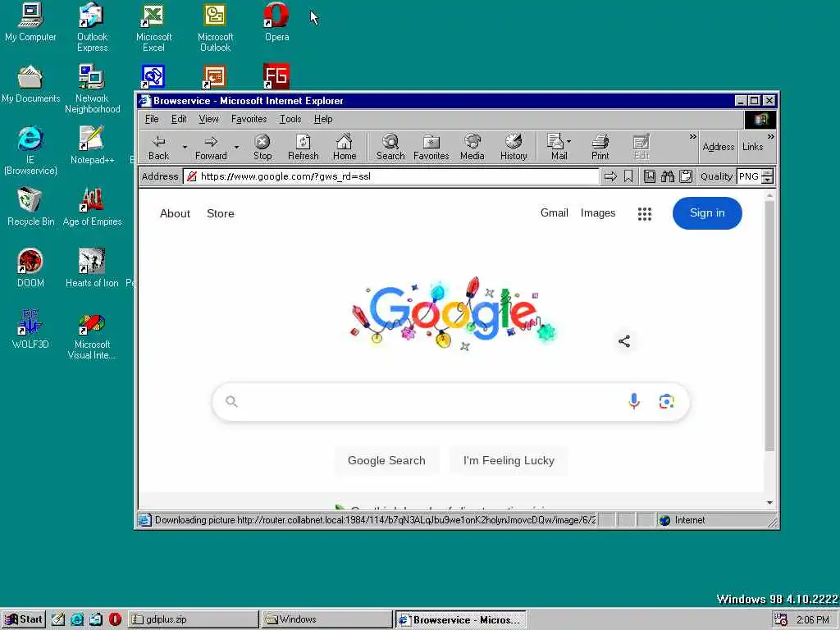The image size is (840, 630).
Task: Select the Age of Empires desktop icon
Action: 92,207
